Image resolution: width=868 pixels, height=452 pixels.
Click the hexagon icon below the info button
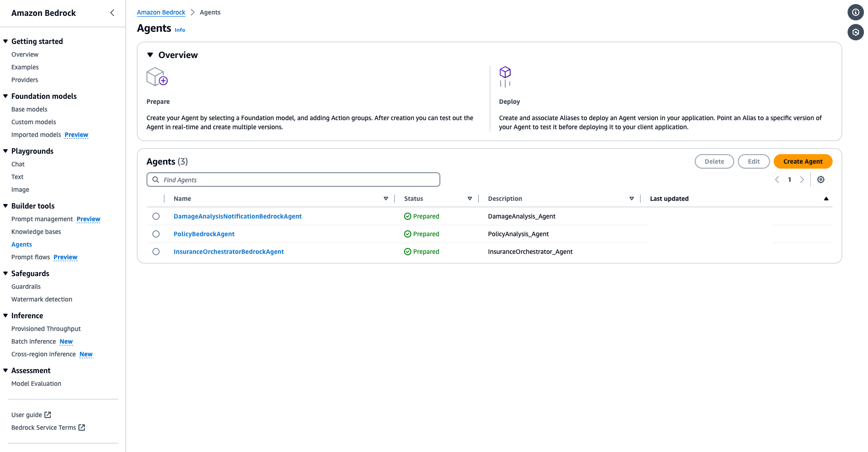(855, 32)
